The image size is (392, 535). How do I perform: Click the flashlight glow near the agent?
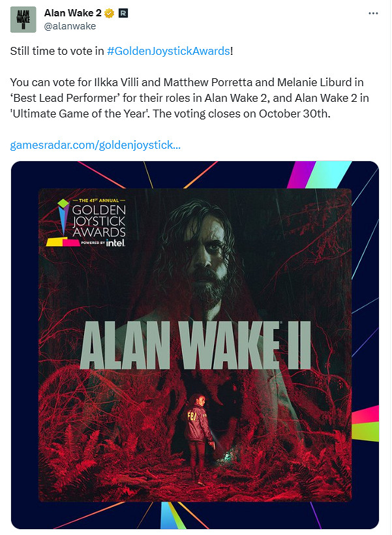tap(226, 455)
